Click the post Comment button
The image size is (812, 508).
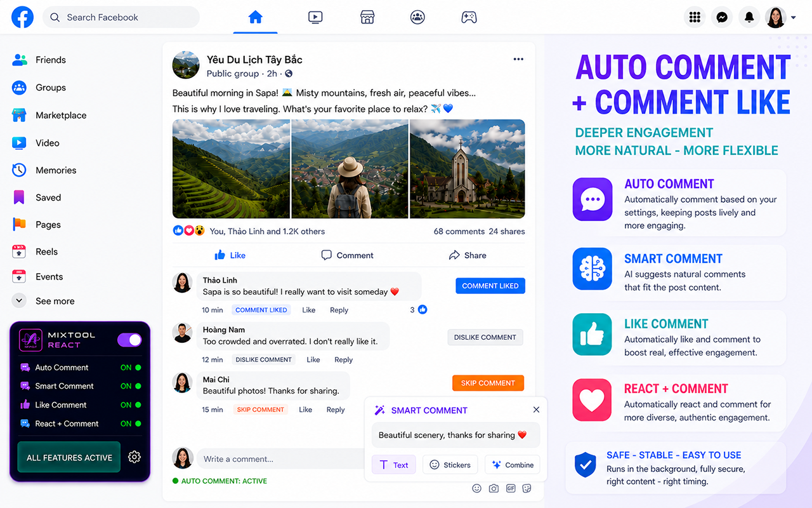coord(347,255)
